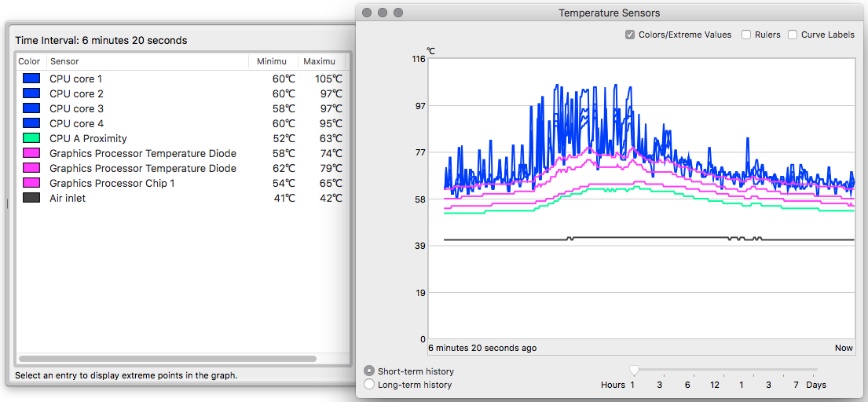This screenshot has width=868, height=402.
Task: Sort by the Maximum column header
Action: pyautogui.click(x=321, y=61)
